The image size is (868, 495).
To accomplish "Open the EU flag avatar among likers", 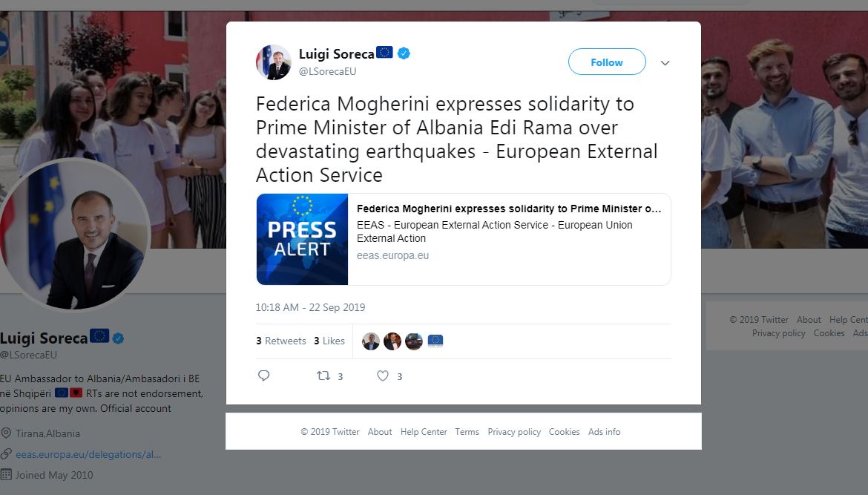I will pyautogui.click(x=435, y=341).
